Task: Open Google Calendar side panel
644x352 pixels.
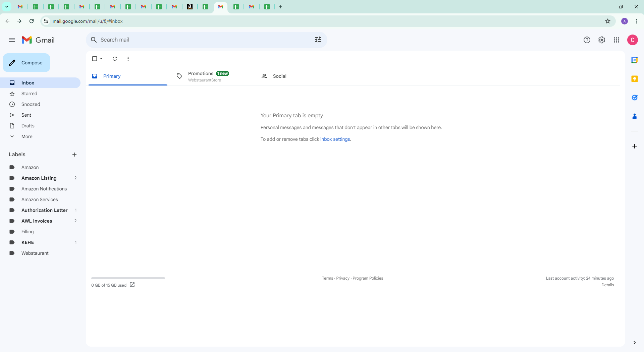Action: (635, 60)
